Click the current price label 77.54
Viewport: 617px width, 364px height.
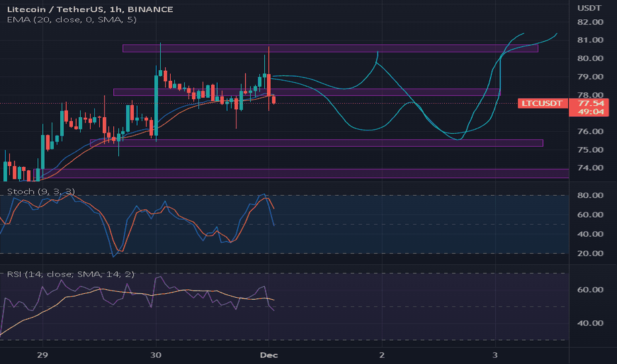(591, 103)
